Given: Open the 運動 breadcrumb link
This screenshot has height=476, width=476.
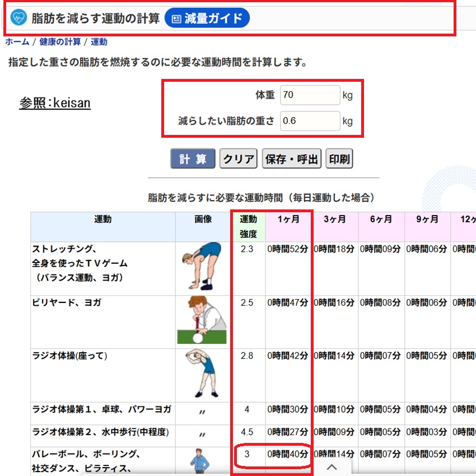Looking at the screenshot, I should (x=99, y=42).
